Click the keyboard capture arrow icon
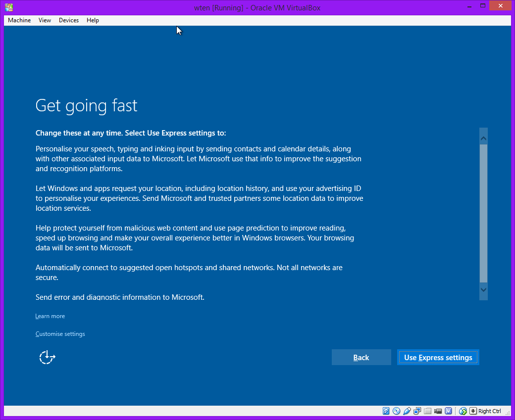Viewport: 515px width, 420px height. [x=473, y=411]
